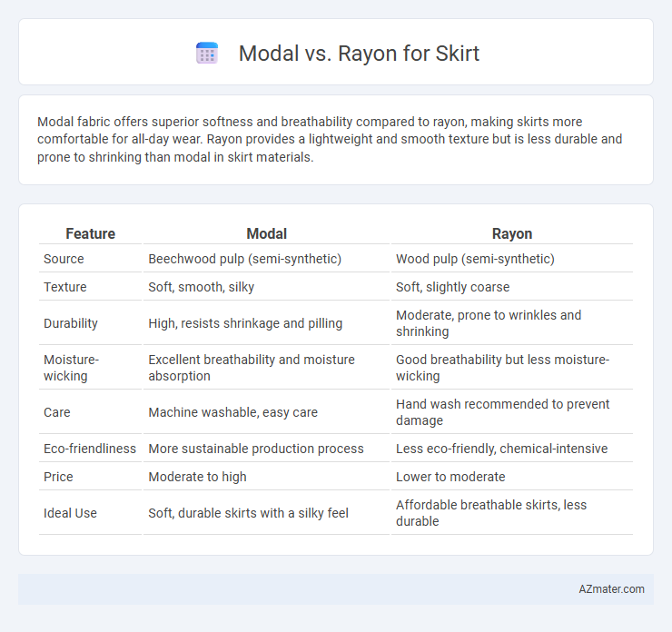This screenshot has width=672, height=632.
Task: Click 'Good breathability but less moisture-wicking' cell
Action: 512,368
